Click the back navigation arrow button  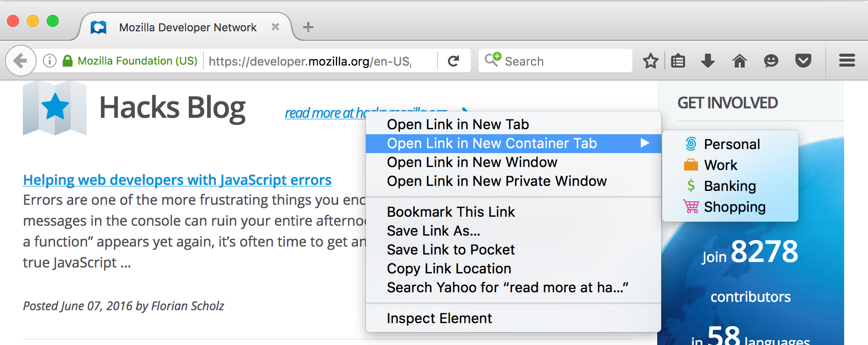(x=20, y=61)
